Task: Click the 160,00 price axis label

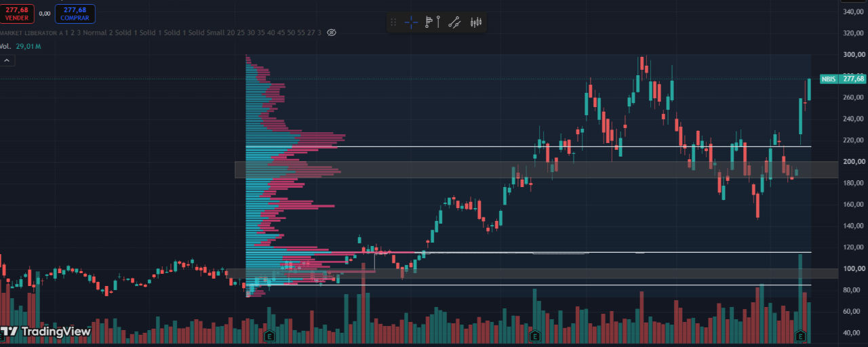Action: [x=853, y=204]
